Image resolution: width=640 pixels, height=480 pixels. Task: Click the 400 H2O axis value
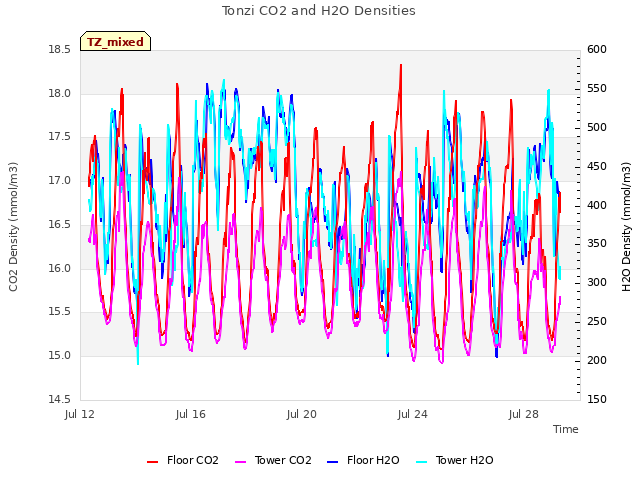[597, 205]
